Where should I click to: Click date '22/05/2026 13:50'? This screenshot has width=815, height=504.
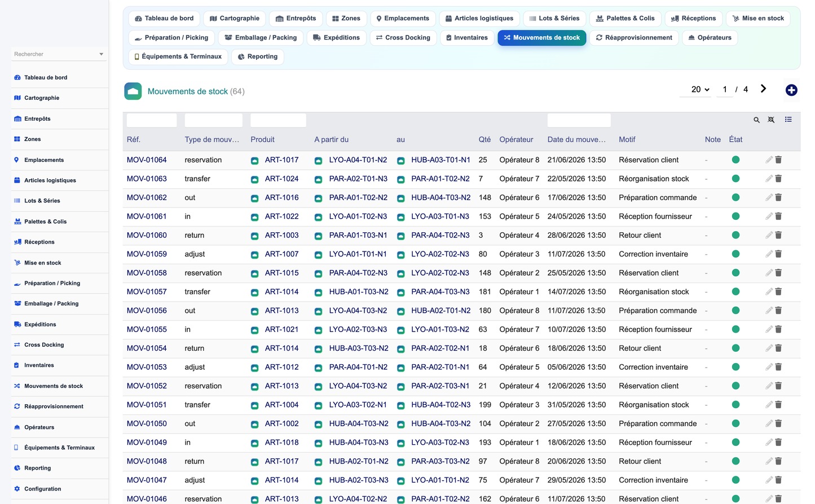click(x=576, y=179)
